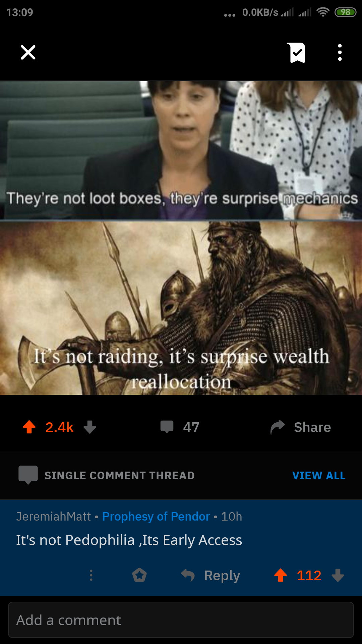Give an award via the badge icon
Viewport: 362px width, 644px height.
139,575
